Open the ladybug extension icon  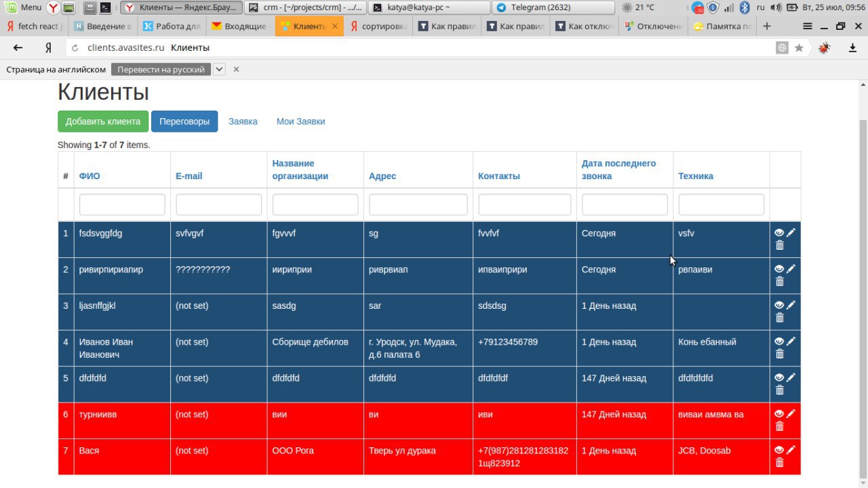point(824,48)
